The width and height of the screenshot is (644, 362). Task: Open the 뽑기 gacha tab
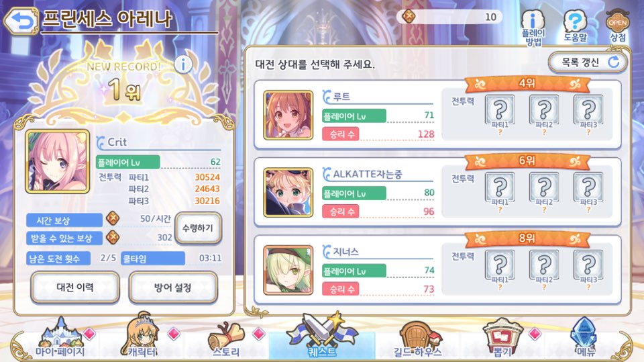(502, 339)
